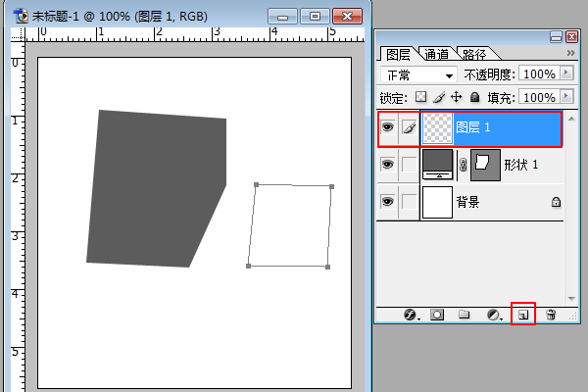The image size is (588, 392).
Task: Close the Layers palette
Action: click(x=572, y=37)
